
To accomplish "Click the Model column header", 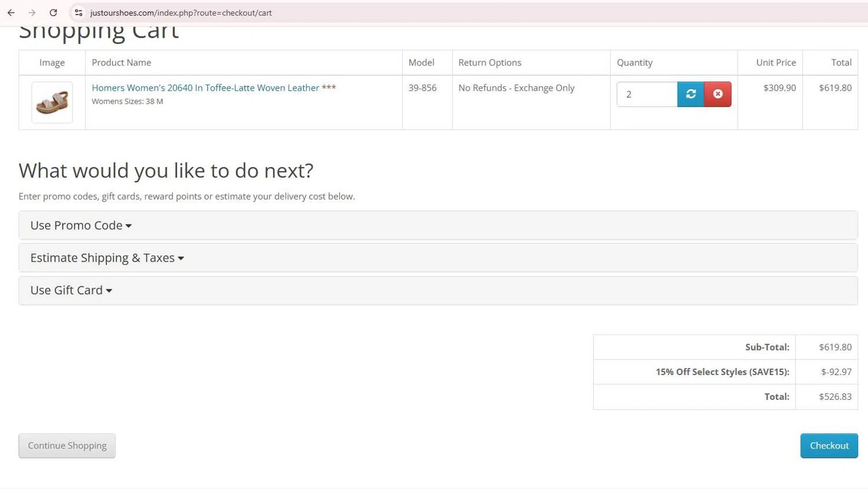I will [421, 62].
